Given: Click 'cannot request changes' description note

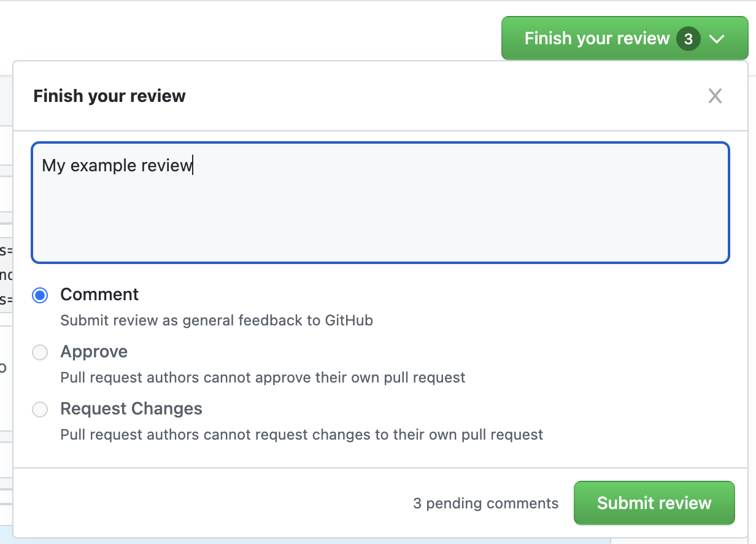Looking at the screenshot, I should pyautogui.click(x=301, y=435).
